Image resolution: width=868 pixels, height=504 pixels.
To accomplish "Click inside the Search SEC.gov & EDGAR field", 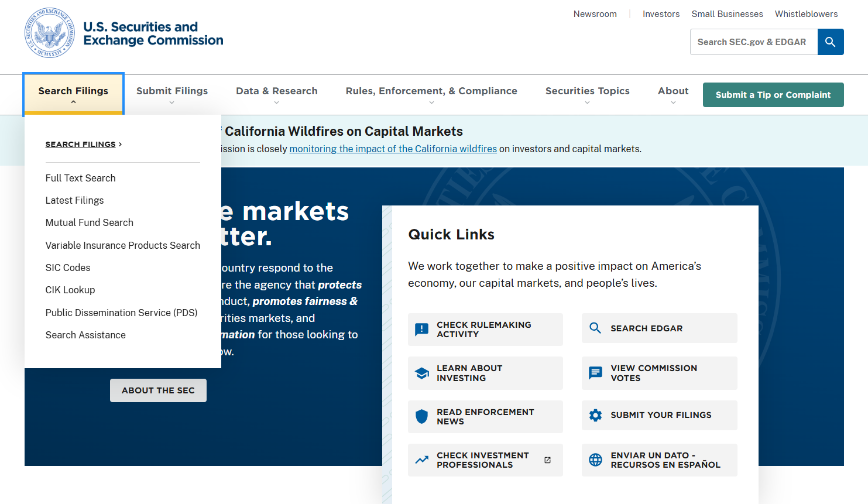I will coord(752,42).
